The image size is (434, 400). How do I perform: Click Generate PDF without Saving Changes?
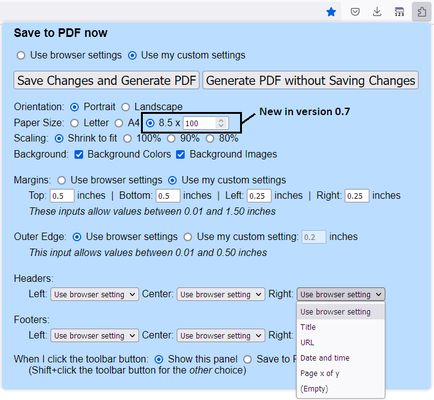click(310, 80)
